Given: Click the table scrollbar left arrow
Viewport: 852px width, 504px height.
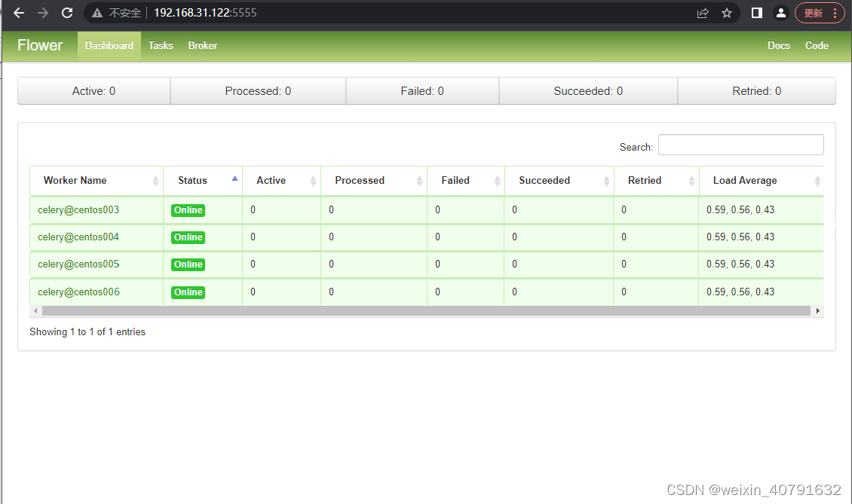Looking at the screenshot, I should pos(36,310).
